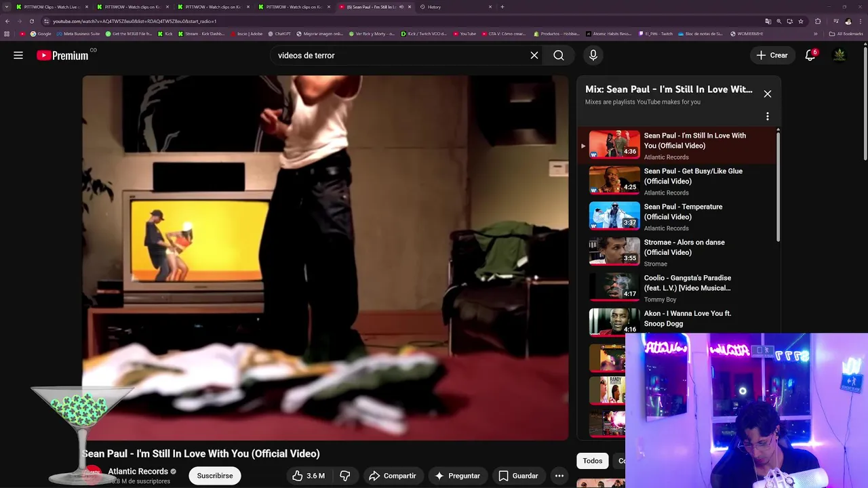The height and width of the screenshot is (488, 868).
Task: Select the Todos filter chip
Action: tap(593, 461)
